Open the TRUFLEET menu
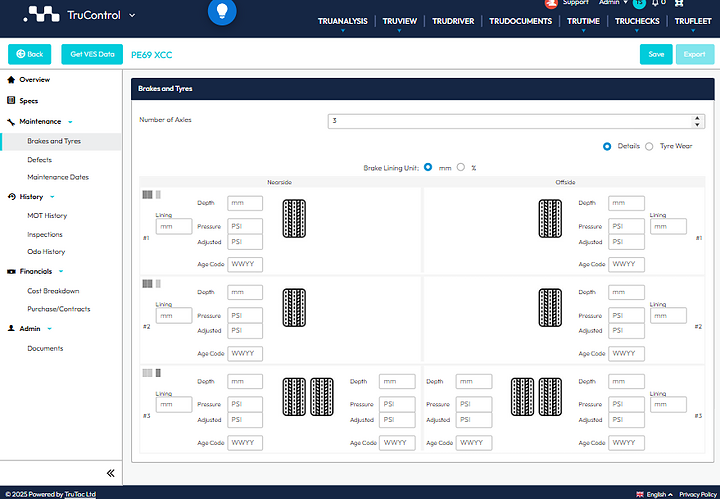The width and height of the screenshot is (720, 499). coord(693,21)
